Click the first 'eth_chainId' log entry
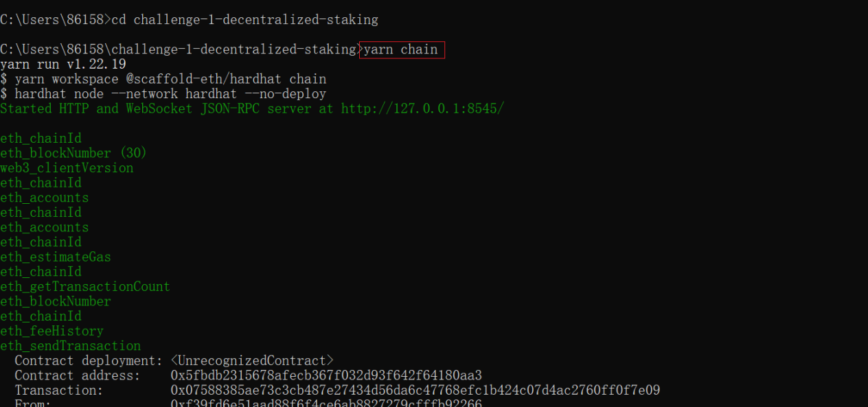The image size is (868, 407). click(41, 139)
